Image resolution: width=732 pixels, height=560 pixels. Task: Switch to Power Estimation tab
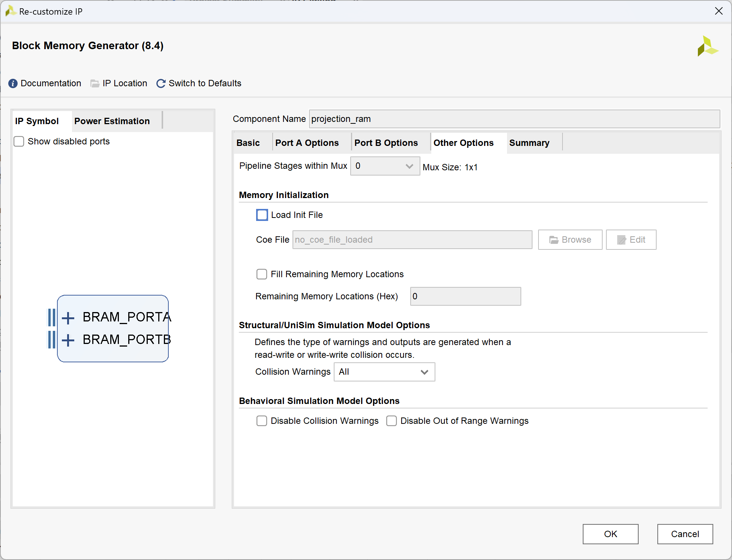(x=112, y=121)
